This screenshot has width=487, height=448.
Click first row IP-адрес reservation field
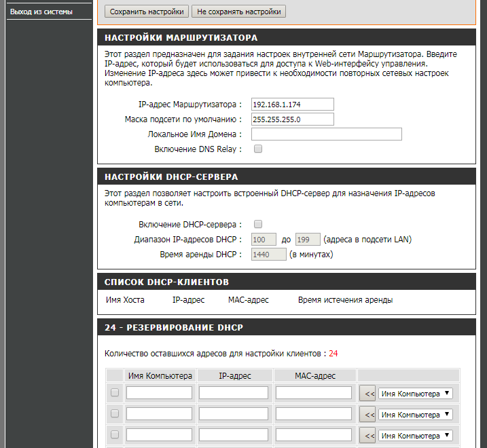[x=233, y=393]
